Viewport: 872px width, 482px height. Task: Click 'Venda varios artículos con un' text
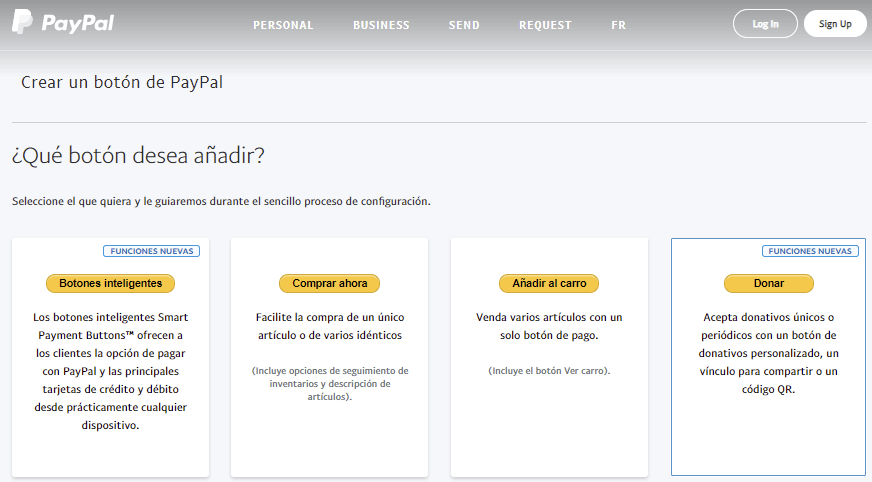pos(549,317)
